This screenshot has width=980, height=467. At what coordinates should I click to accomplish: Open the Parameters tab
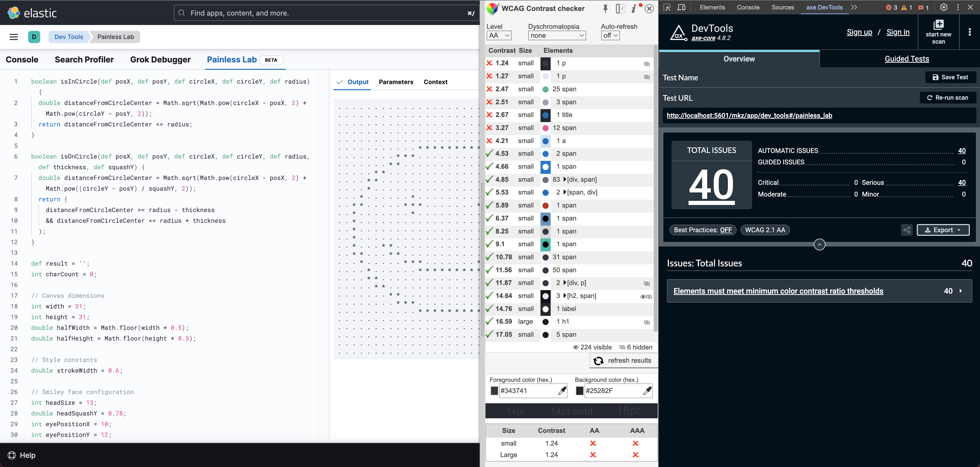tap(396, 82)
